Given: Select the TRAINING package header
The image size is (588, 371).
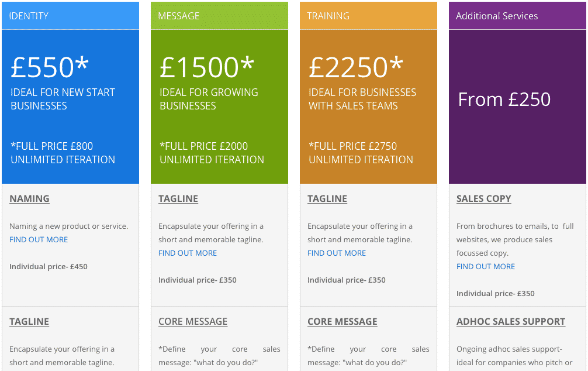Looking at the screenshot, I should click(369, 16).
